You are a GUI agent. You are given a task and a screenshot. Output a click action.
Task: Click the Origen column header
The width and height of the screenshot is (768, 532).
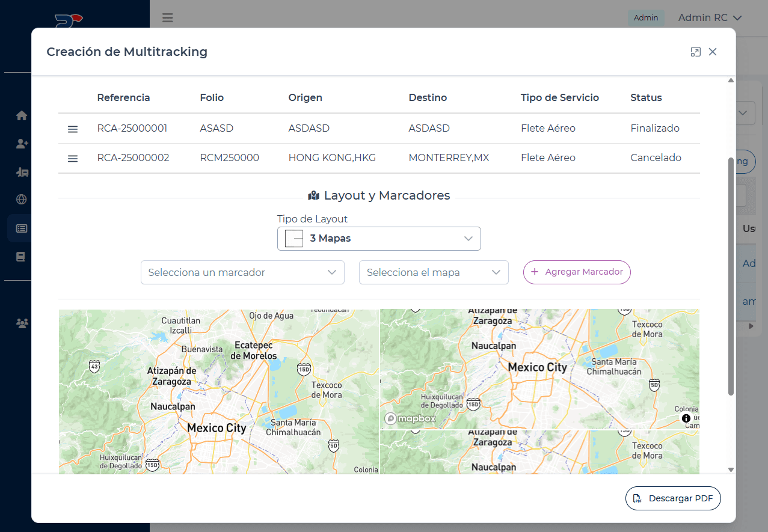coord(305,97)
